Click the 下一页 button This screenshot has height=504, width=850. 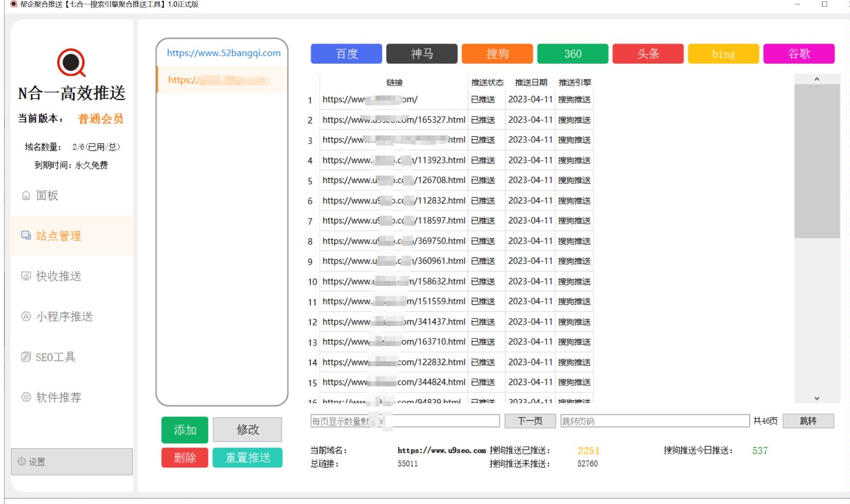[x=530, y=421]
